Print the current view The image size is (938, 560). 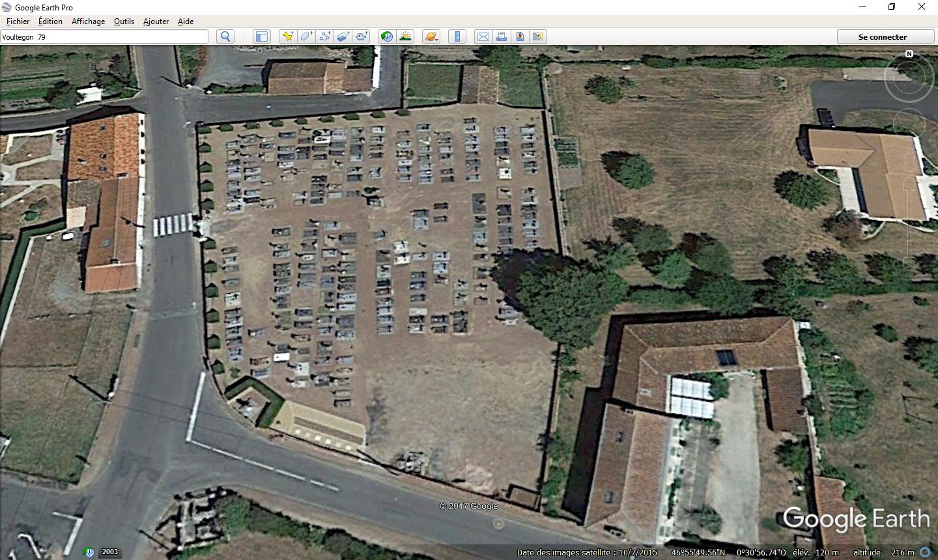click(x=502, y=36)
